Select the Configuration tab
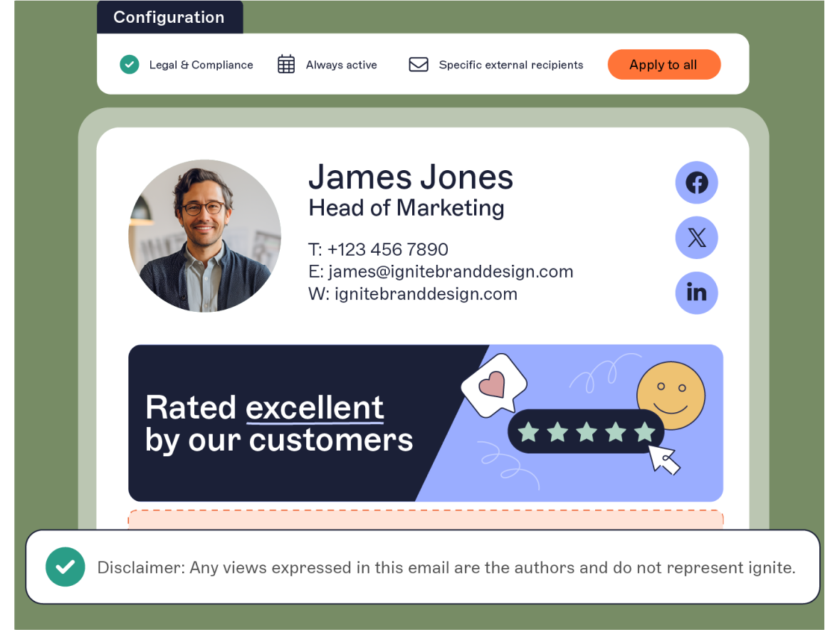The height and width of the screenshot is (630, 840). coord(169,17)
